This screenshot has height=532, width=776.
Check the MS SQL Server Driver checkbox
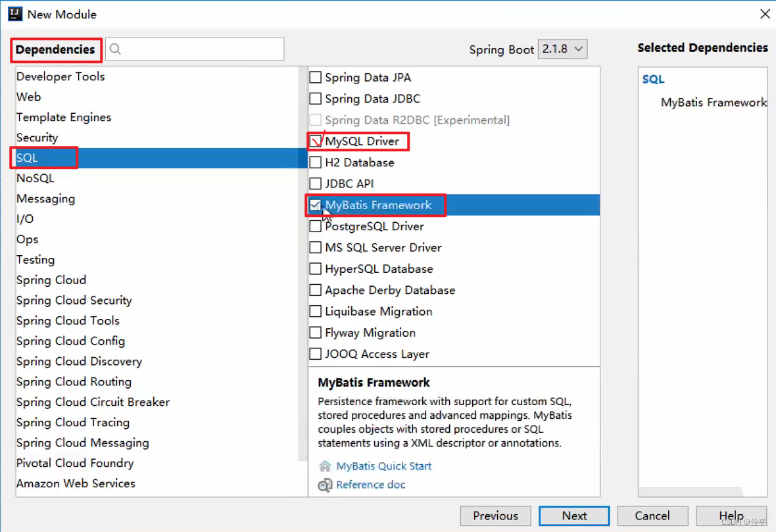315,247
